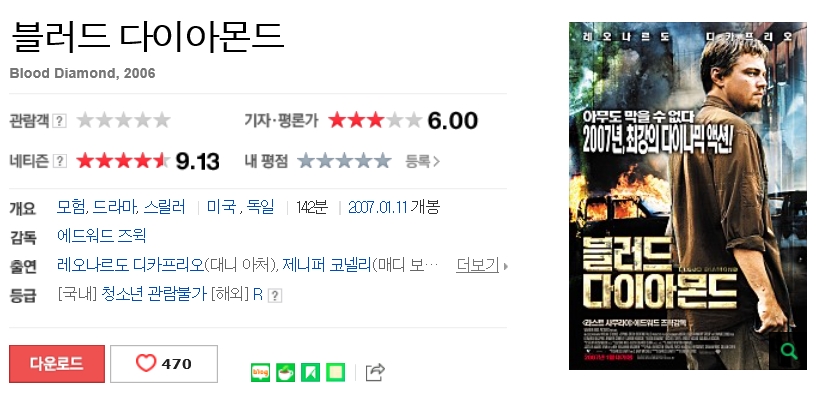
Task: Open actress 제니퍼 코넬리 link
Action: coord(327,265)
